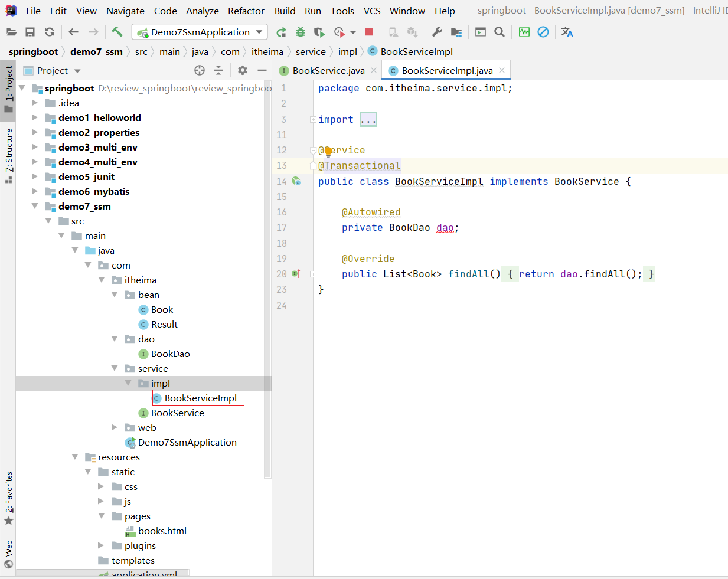Open the Demo7SsmApplication run configuration dropdown
The image size is (728, 579).
[x=200, y=32]
